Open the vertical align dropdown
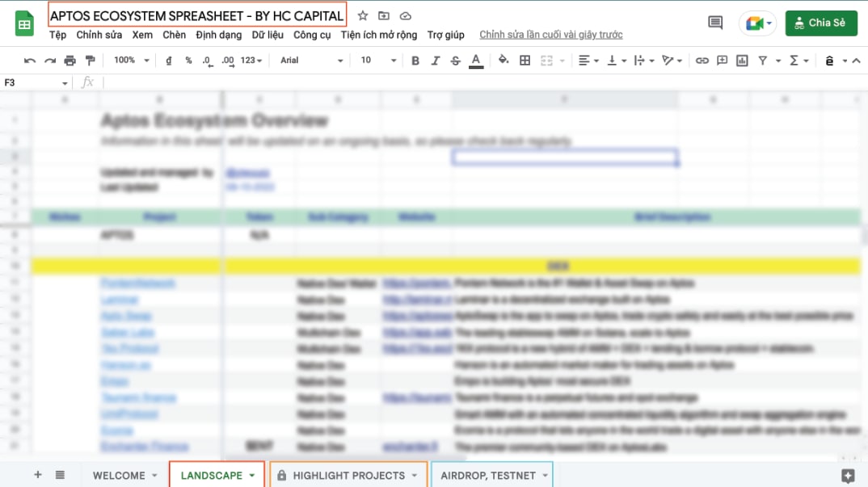This screenshot has height=487, width=868. [x=616, y=61]
